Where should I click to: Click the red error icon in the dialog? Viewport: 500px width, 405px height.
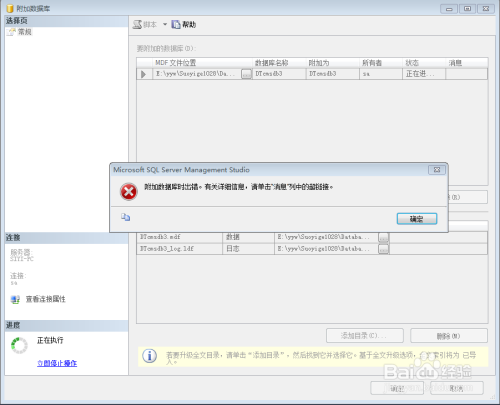pos(129,192)
